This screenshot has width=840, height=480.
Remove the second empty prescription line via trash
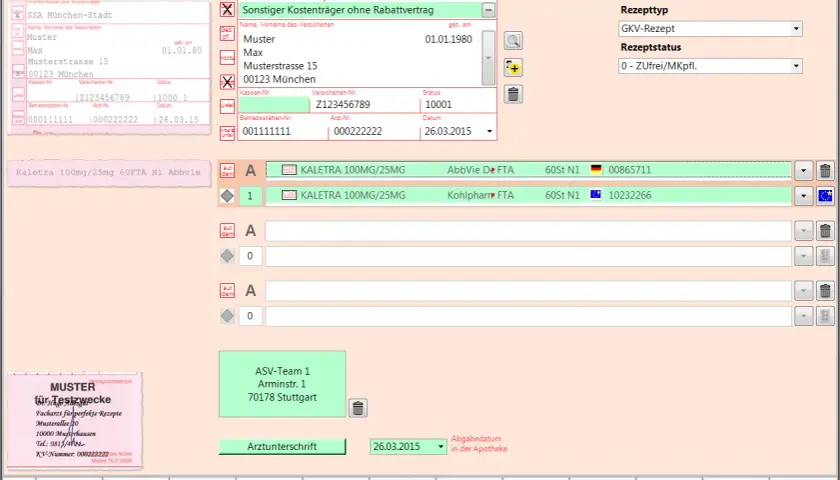point(825,290)
